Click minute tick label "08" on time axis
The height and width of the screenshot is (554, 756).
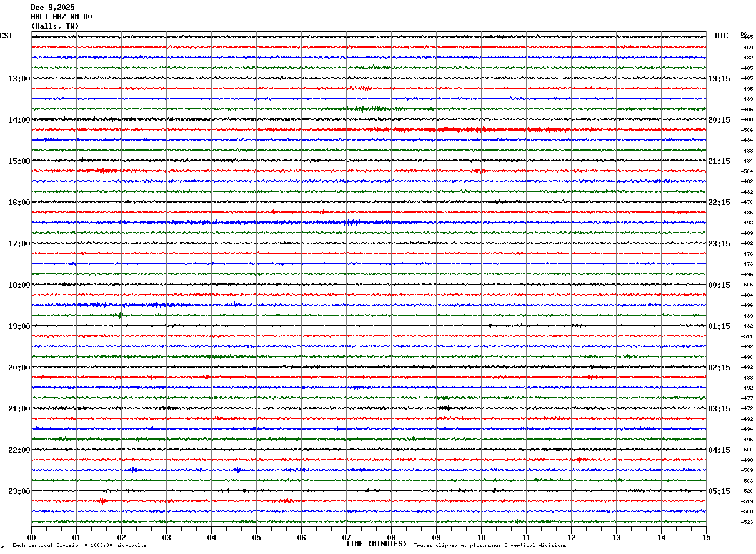[x=391, y=537]
